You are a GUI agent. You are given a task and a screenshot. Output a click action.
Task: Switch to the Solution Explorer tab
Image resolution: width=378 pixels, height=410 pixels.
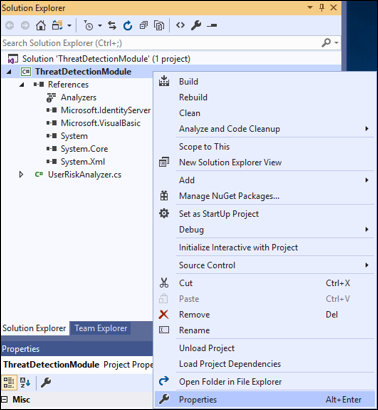(34, 328)
